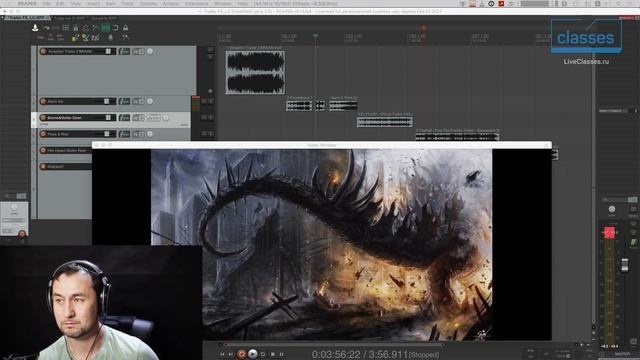Click the red flag icon in macOS menu bar
This screenshot has height=360, width=640.
[501, 4]
